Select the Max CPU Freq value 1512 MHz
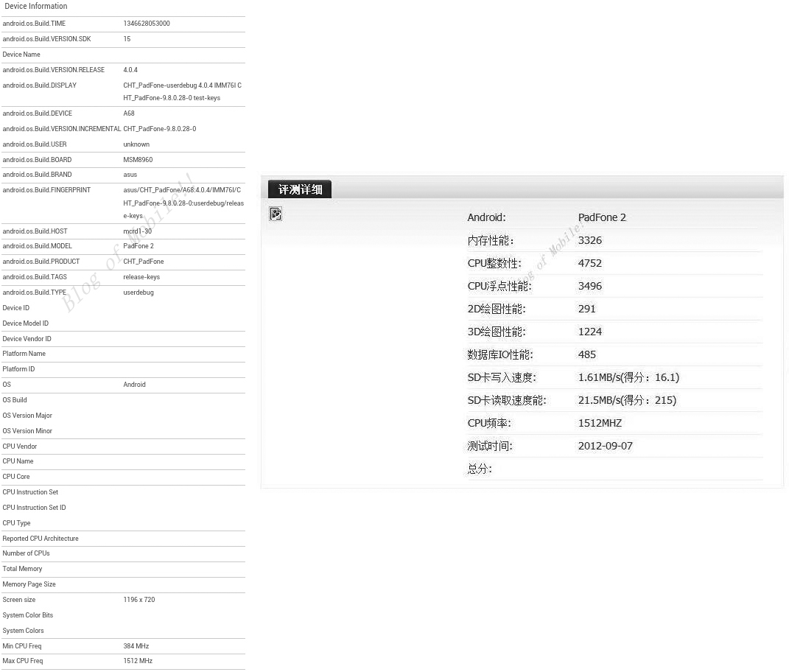Screen dimensions: 789x672 tap(138, 661)
